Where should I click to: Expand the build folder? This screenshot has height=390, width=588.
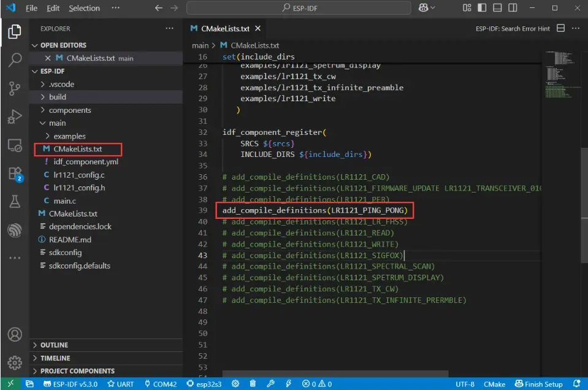(58, 97)
